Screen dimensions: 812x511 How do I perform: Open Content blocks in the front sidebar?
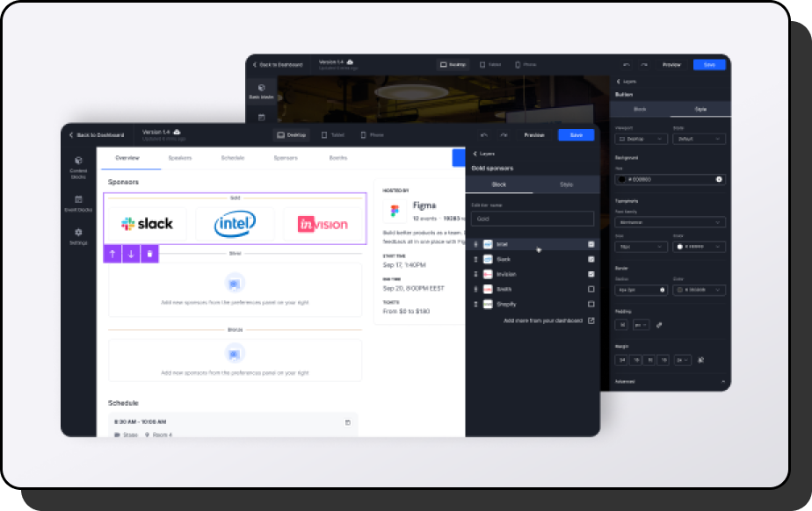pos(78,167)
